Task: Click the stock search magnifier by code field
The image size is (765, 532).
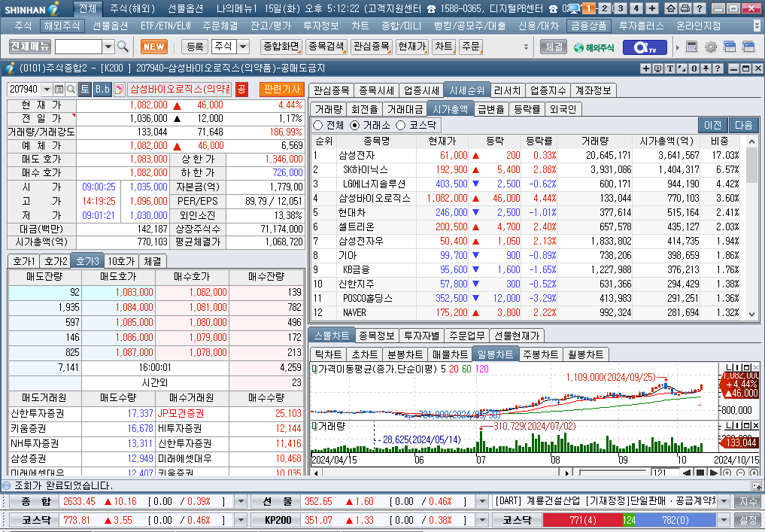Action: tap(71, 90)
